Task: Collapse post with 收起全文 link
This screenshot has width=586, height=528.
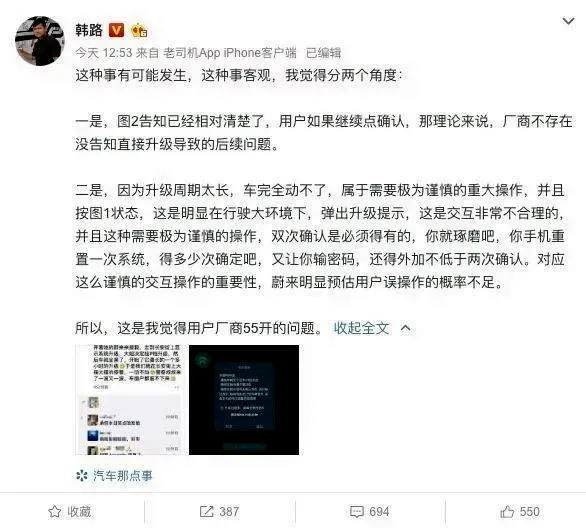Action: (361, 328)
